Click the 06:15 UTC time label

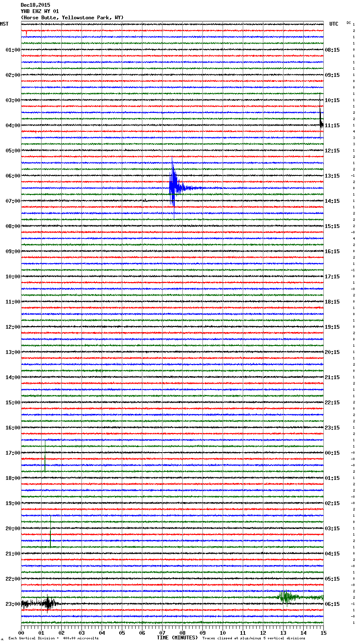332,604
